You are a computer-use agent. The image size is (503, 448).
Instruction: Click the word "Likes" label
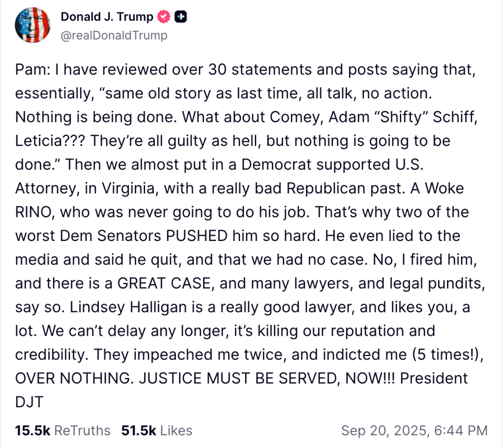tap(176, 431)
